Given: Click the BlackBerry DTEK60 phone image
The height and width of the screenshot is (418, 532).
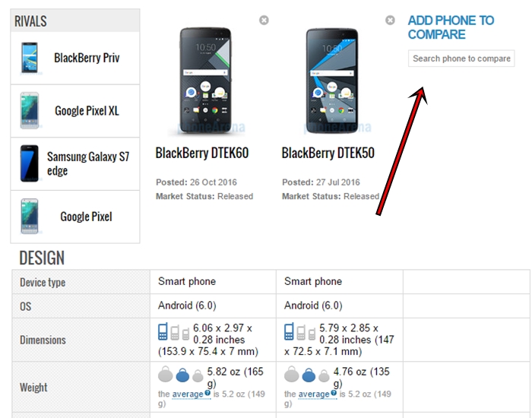Looking at the screenshot, I should coord(206,81).
